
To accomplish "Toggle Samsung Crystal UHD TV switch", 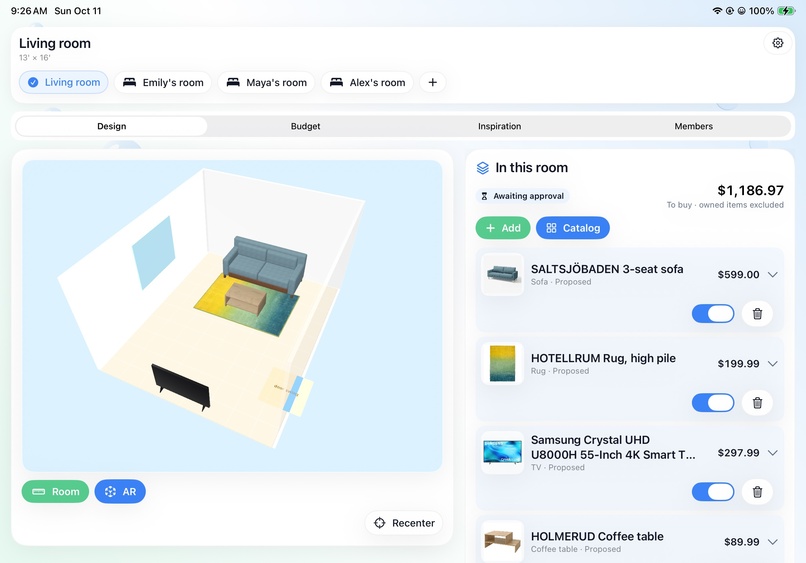I will click(x=713, y=492).
